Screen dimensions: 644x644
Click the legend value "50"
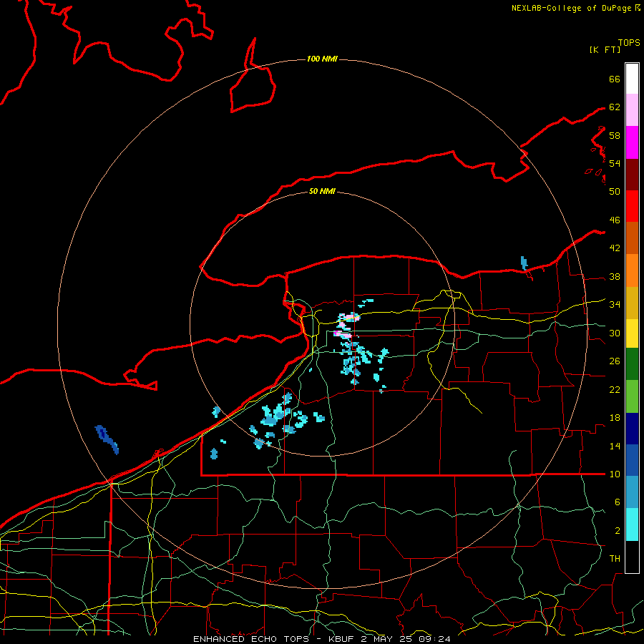pyautogui.click(x=615, y=192)
